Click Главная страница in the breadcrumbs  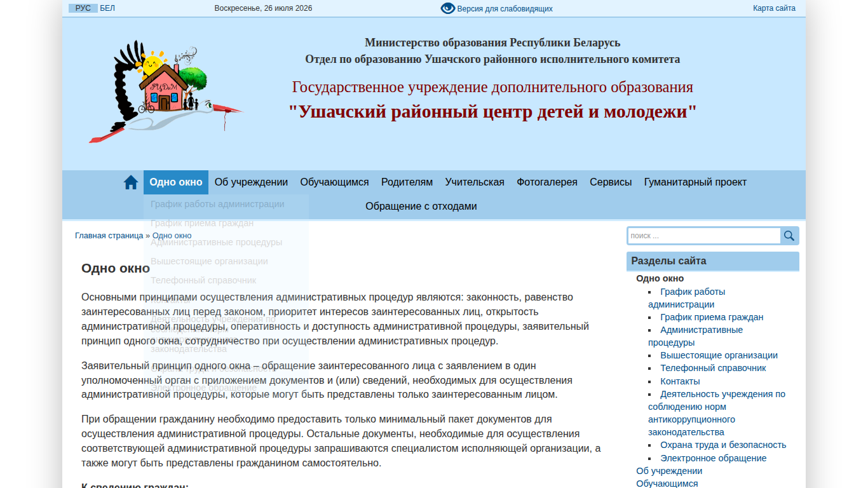[x=109, y=236]
